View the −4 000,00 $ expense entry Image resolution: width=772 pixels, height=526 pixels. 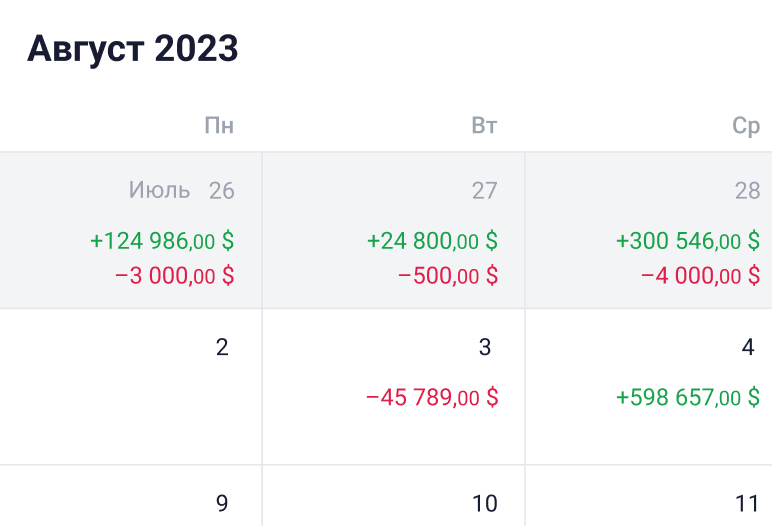(700, 276)
